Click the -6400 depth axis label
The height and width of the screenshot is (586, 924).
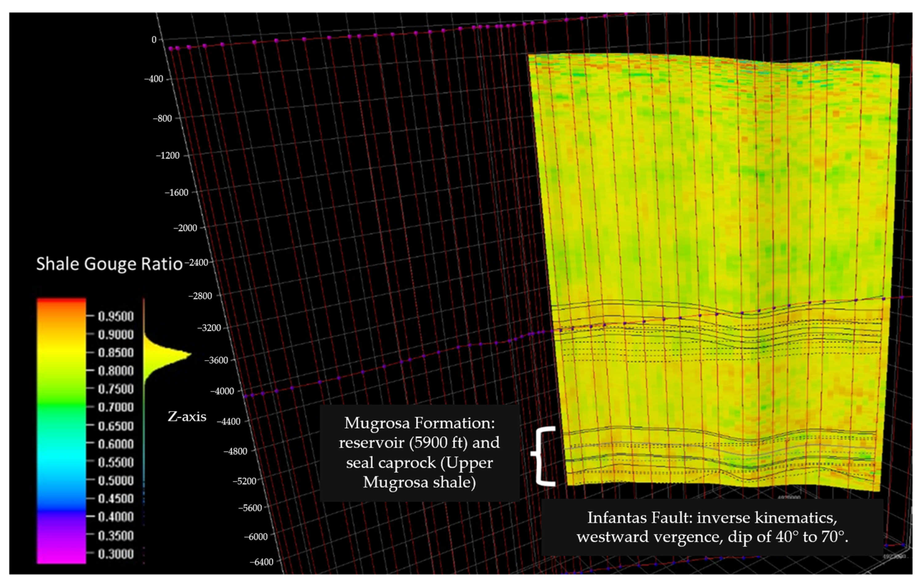pyautogui.click(x=262, y=562)
